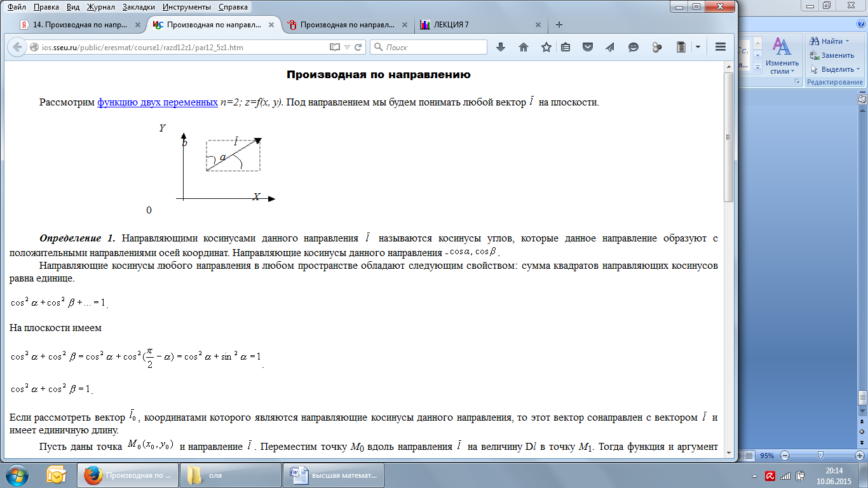This screenshot has height=488, width=868.
Task: Expand the Word styles gallery more arrow
Action: tap(757, 68)
